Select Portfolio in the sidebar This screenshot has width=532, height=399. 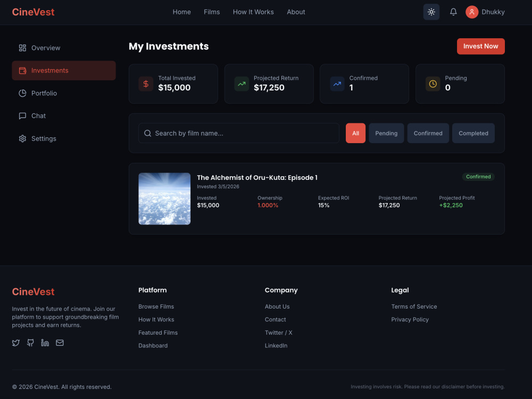[64, 93]
